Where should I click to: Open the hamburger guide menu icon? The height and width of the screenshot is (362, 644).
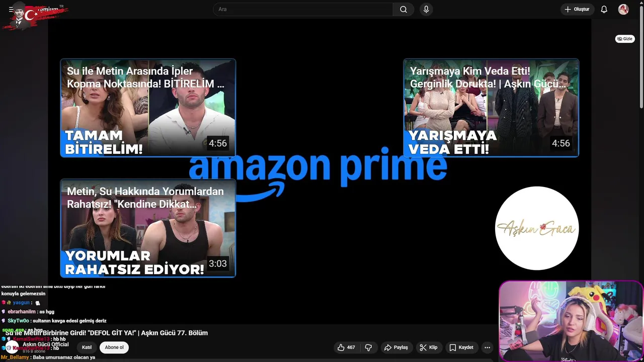[x=11, y=10]
